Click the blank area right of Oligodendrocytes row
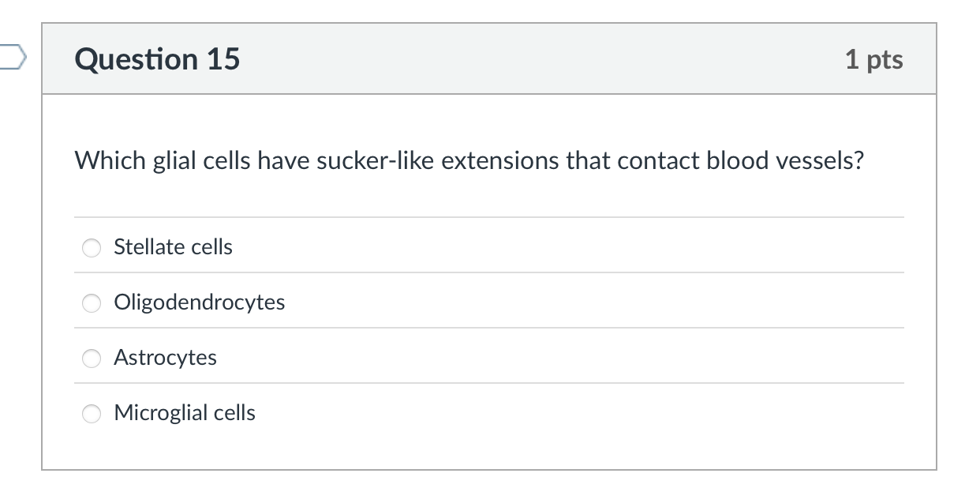The image size is (980, 477). click(x=592, y=302)
